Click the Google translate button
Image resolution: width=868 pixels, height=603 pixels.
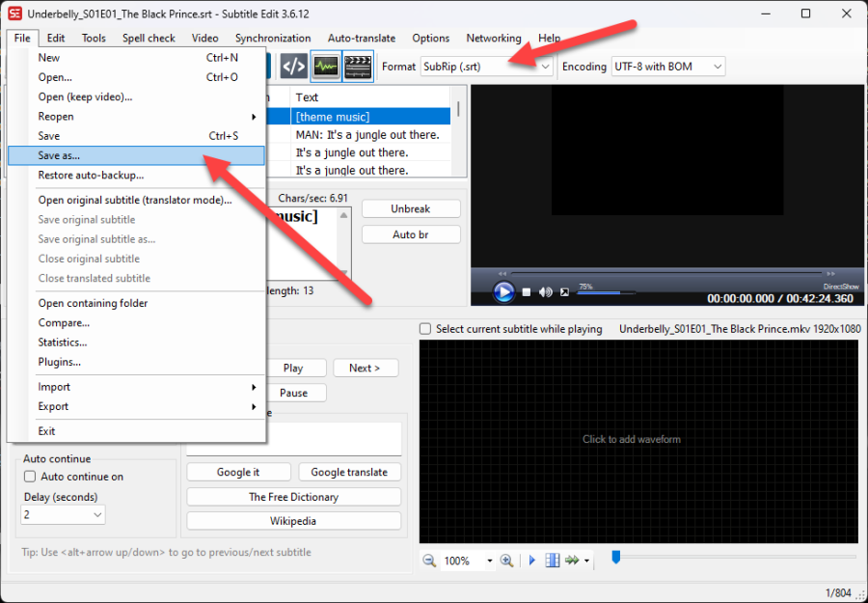click(349, 472)
